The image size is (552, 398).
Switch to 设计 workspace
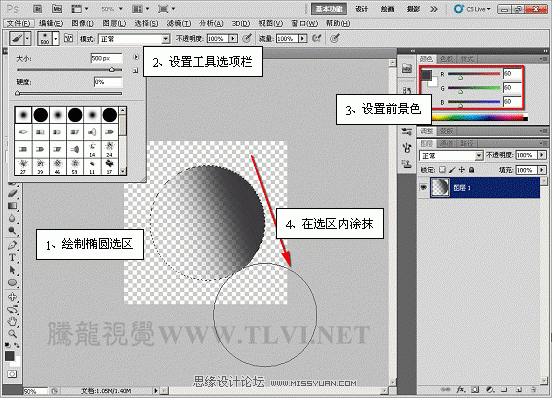click(x=362, y=9)
